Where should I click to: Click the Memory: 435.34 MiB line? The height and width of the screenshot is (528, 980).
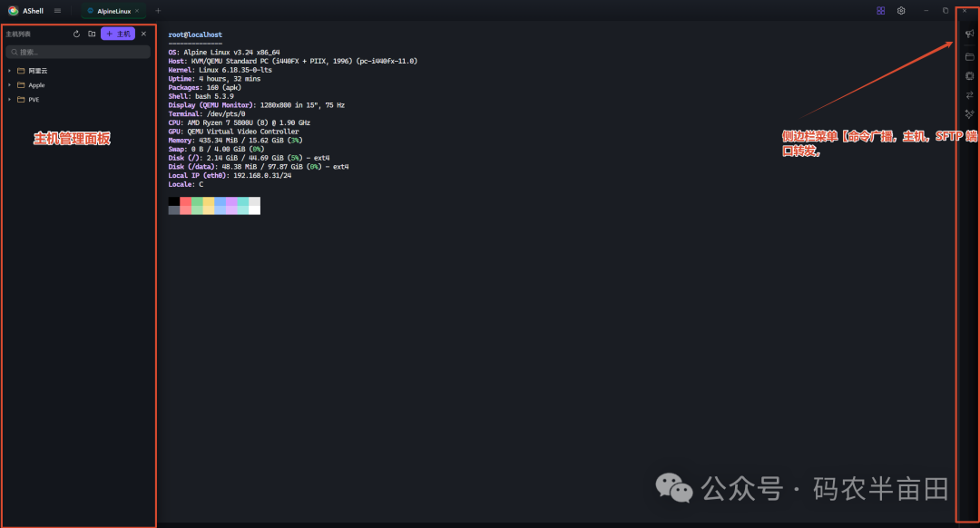235,140
